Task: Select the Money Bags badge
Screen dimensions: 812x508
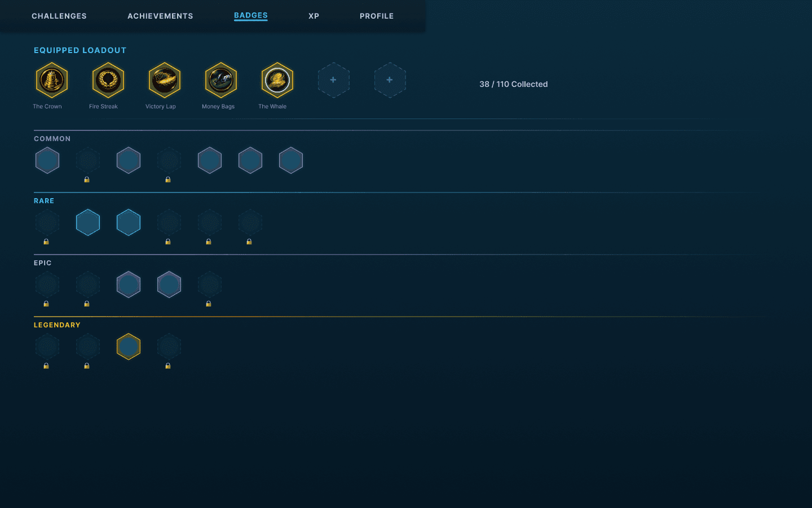Action: (x=221, y=80)
